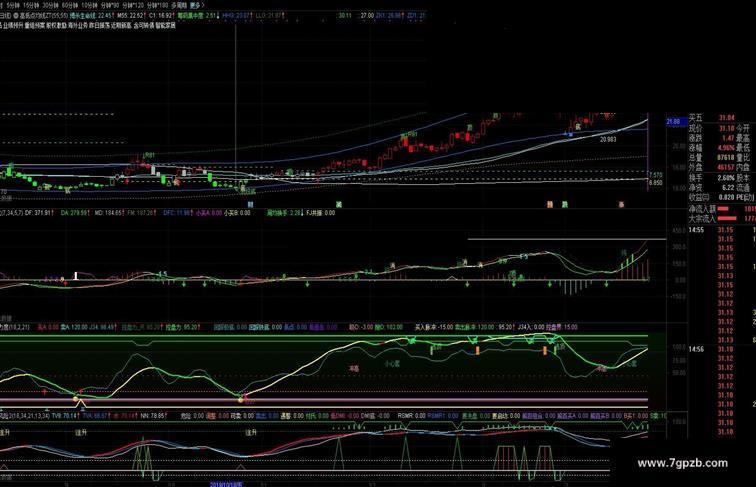Click the 近期新高 concept tag
Image resolution: width=756 pixels, height=487 pixels.
[x=121, y=26]
